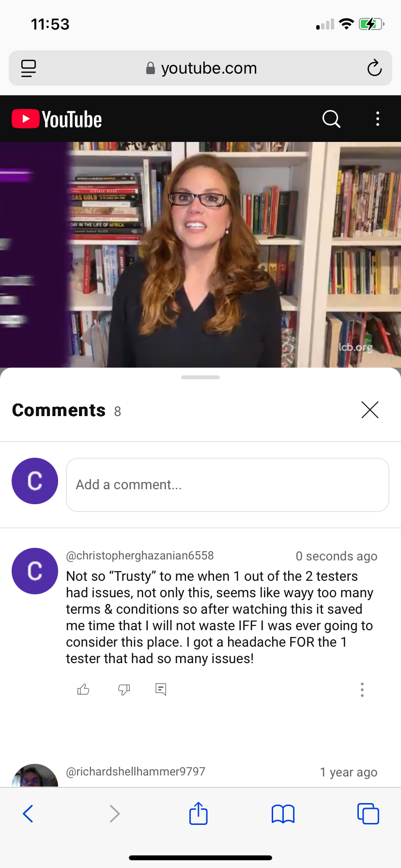The width and height of the screenshot is (401, 868).
Task: Open options menu for the newest comment
Action: click(x=362, y=690)
